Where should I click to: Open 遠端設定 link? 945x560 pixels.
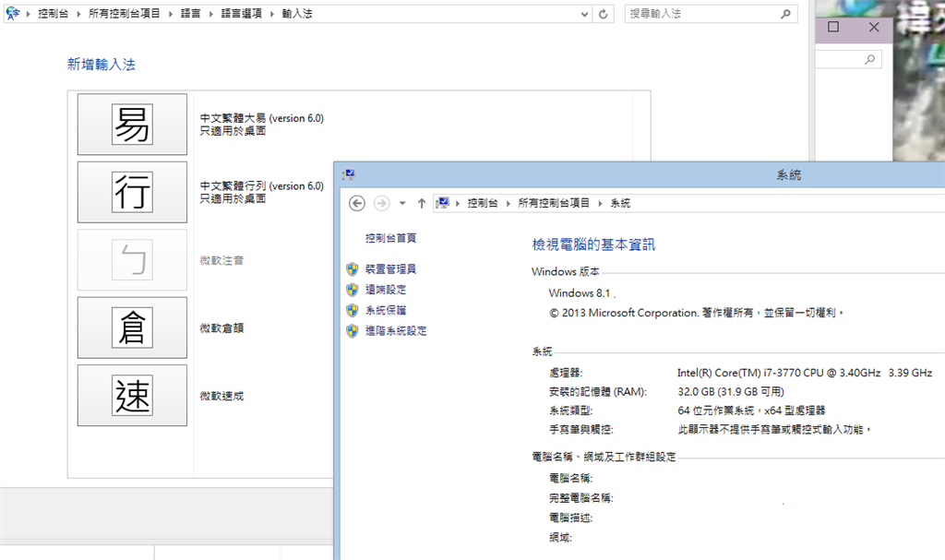(386, 290)
